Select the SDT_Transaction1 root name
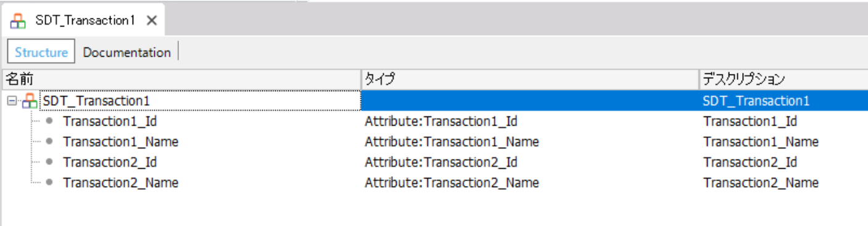This screenshot has width=868, height=226. coord(97,100)
